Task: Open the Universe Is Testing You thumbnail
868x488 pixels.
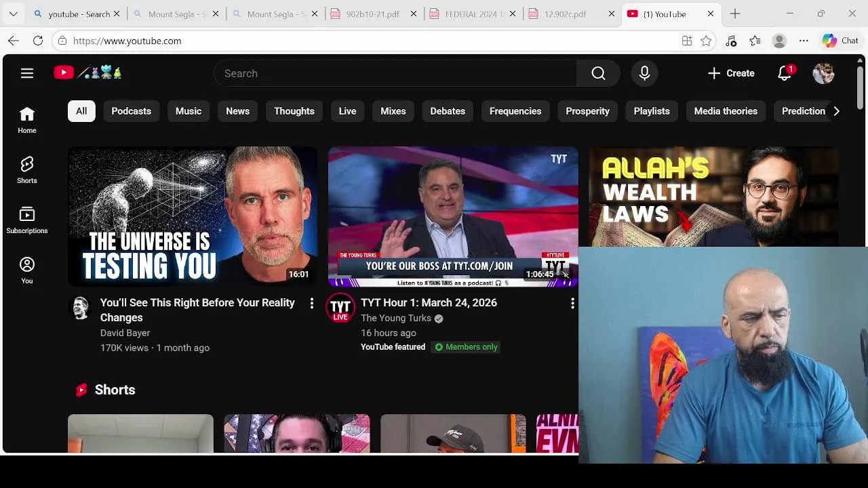Action: pos(193,216)
